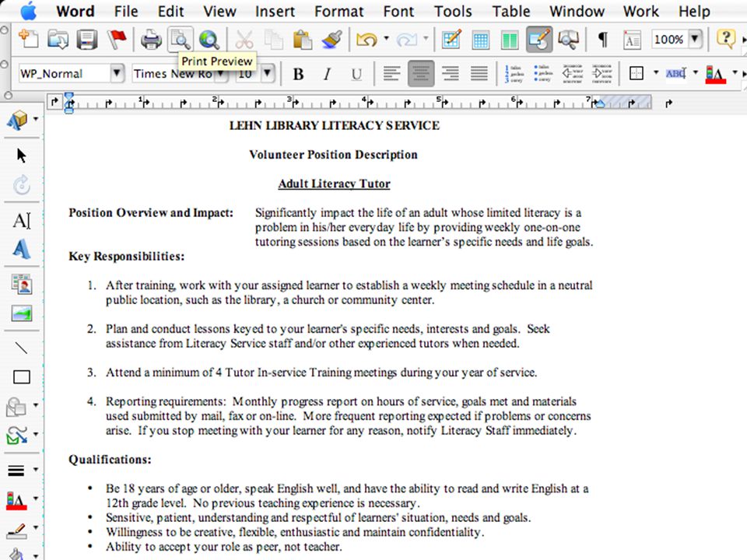Viewport: 747px width, 560px height.
Task: Toggle bulleted list formatting
Action: click(x=543, y=74)
